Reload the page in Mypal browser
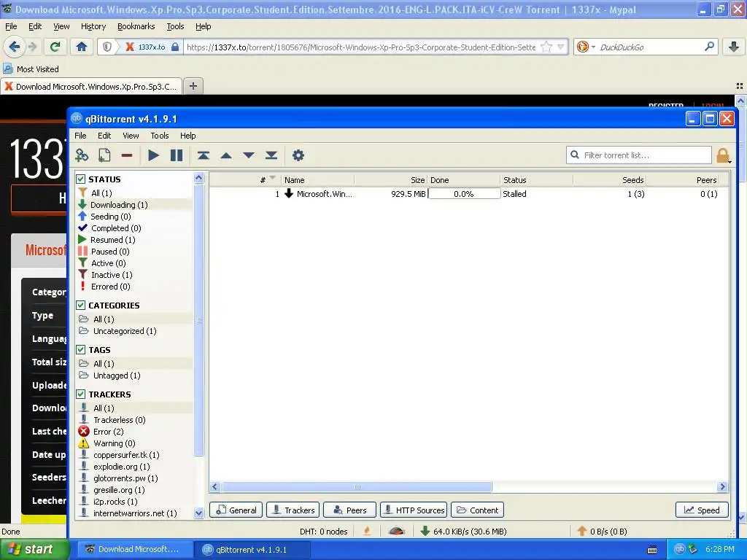The height and width of the screenshot is (560, 747). pyautogui.click(x=55, y=47)
